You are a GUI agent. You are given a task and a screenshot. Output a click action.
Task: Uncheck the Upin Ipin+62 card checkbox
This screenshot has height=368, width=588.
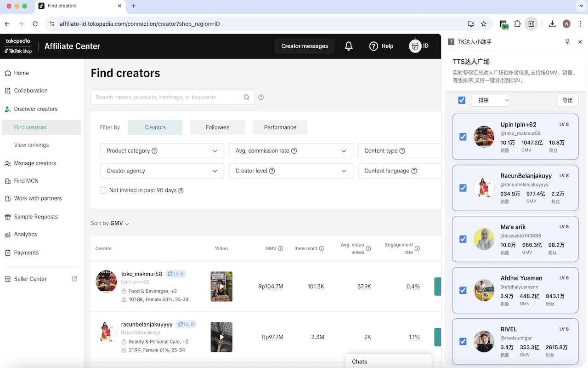463,137
